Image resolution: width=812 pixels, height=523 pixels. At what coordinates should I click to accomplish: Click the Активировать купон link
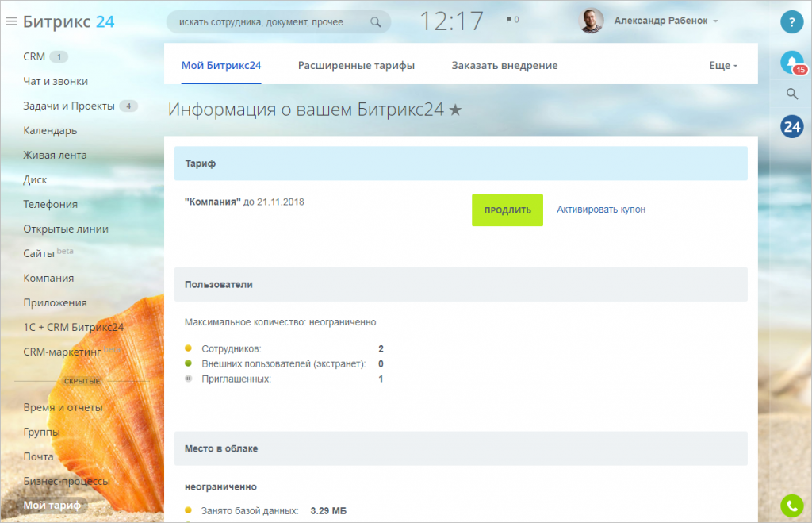(x=601, y=210)
